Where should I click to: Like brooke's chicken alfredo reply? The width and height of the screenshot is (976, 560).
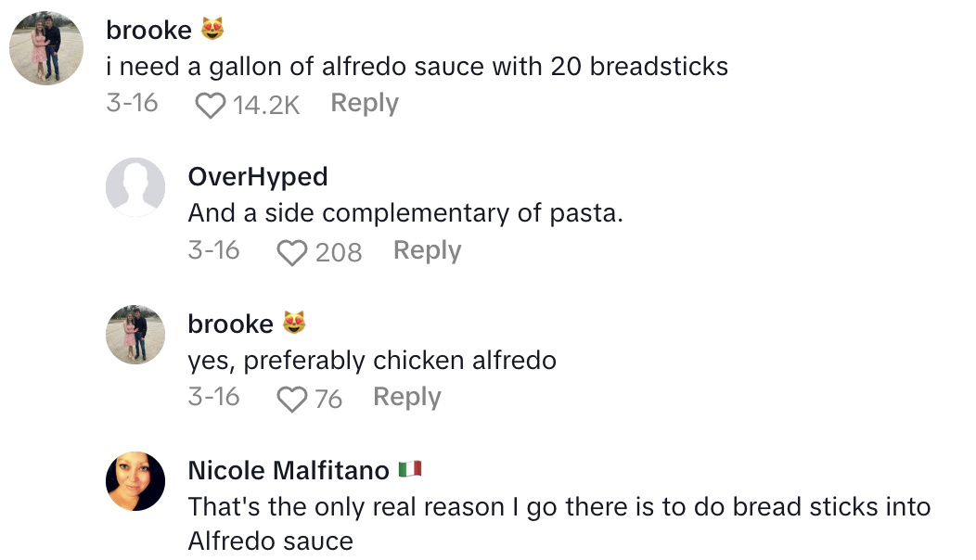[x=292, y=400]
